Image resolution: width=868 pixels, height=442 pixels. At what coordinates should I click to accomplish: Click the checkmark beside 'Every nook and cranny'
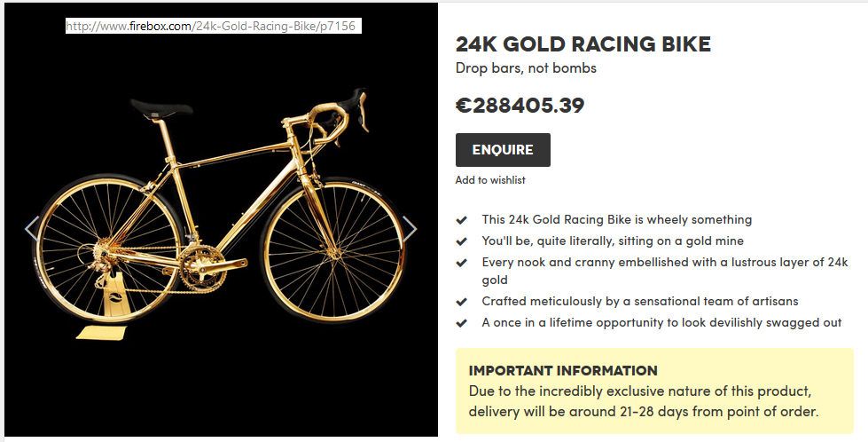click(x=462, y=263)
